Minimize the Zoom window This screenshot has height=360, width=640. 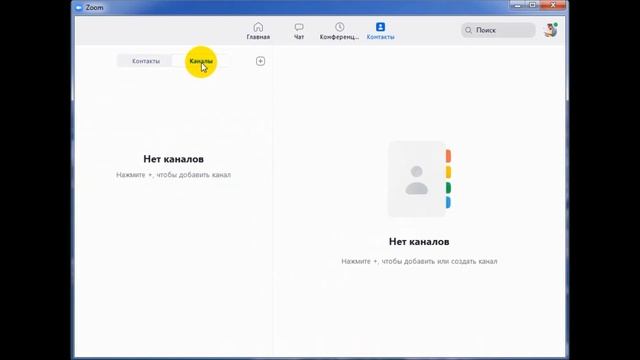[517, 5]
